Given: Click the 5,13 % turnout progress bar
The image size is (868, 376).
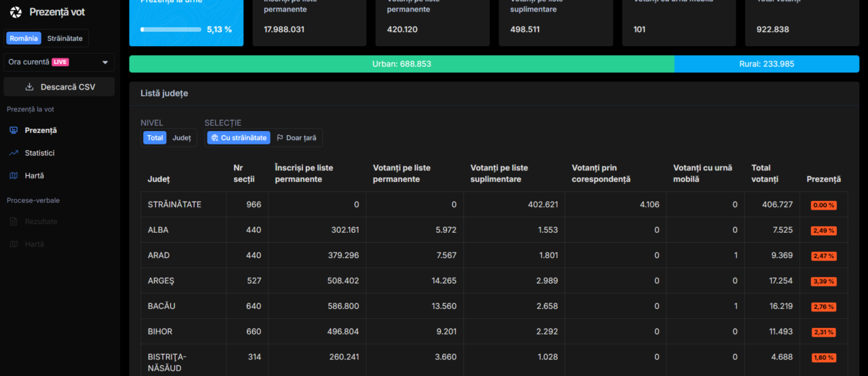Looking at the screenshot, I should [x=170, y=29].
